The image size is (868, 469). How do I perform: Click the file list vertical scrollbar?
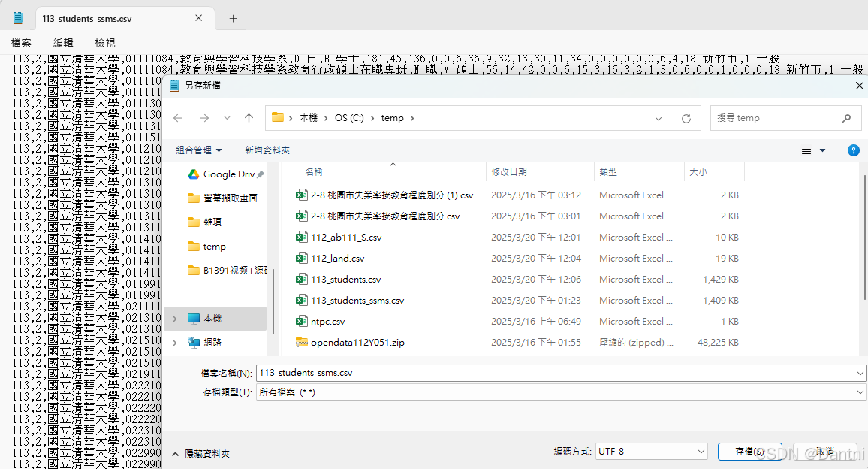click(x=865, y=238)
